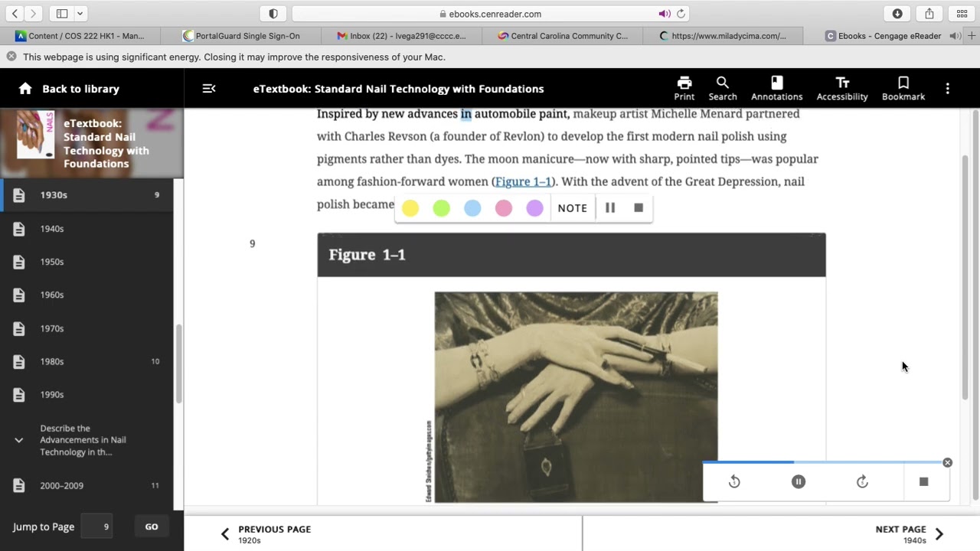Open Accessibility settings
This screenshot has width=980, height=551.
[842, 88]
